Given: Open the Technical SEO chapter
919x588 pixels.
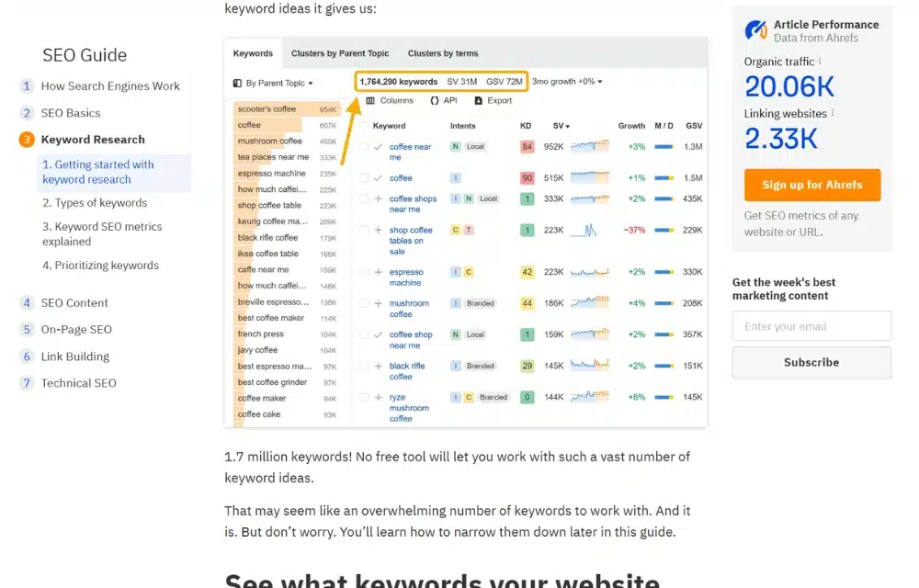Looking at the screenshot, I should coord(78,383).
